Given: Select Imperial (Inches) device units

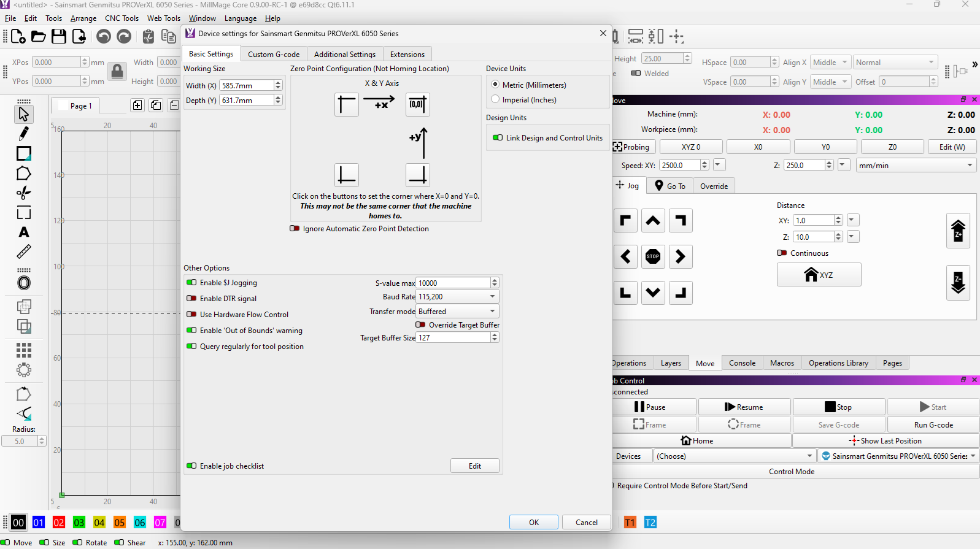Looking at the screenshot, I should [496, 99].
